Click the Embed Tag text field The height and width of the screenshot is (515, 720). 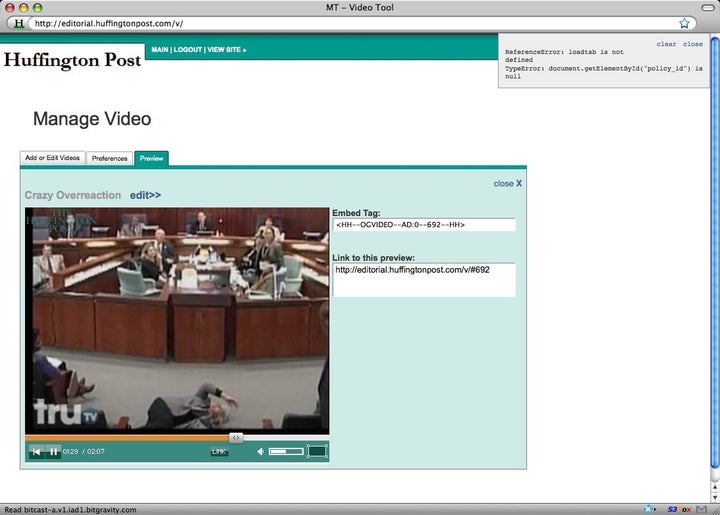[424, 225]
